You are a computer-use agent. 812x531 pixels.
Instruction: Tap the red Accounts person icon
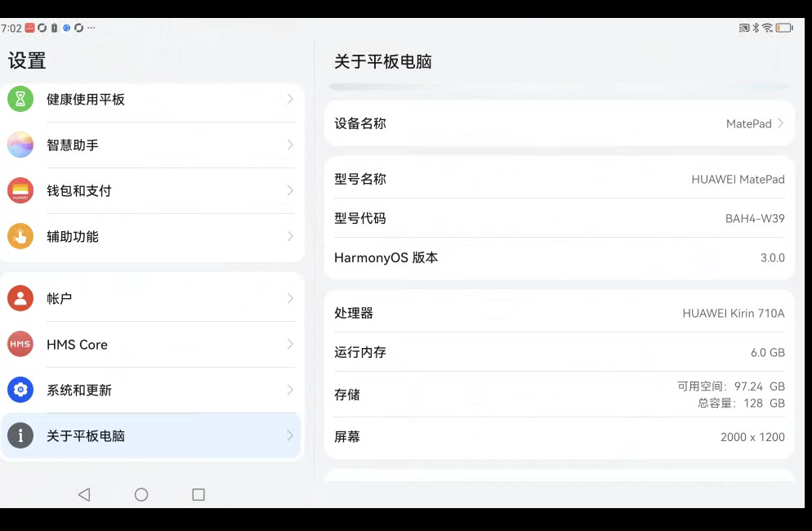click(20, 298)
